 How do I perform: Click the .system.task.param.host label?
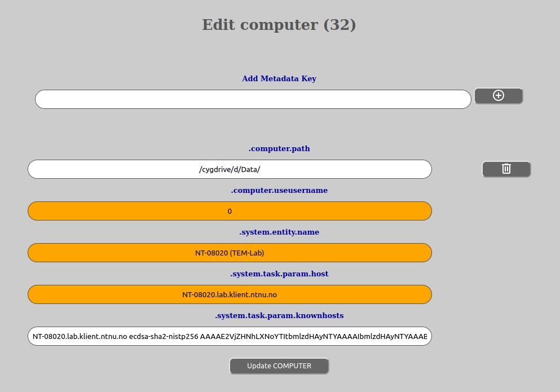click(x=279, y=274)
